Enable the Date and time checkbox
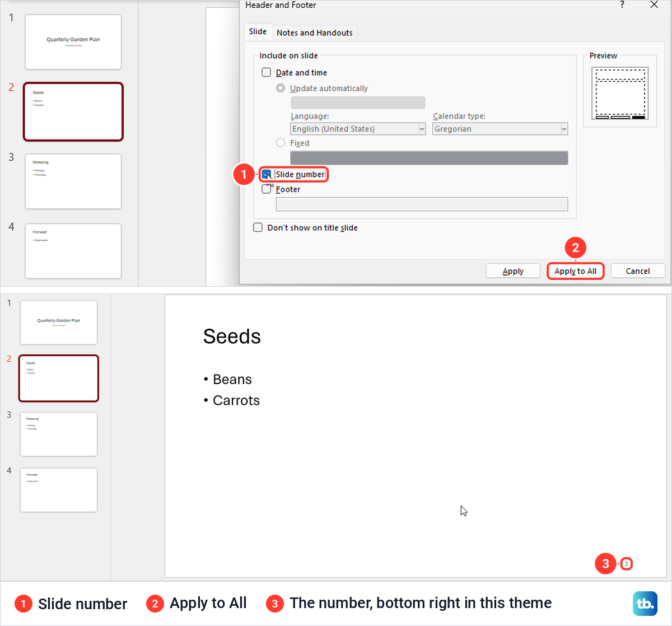Viewport: 672px width, 626px height. (x=267, y=72)
